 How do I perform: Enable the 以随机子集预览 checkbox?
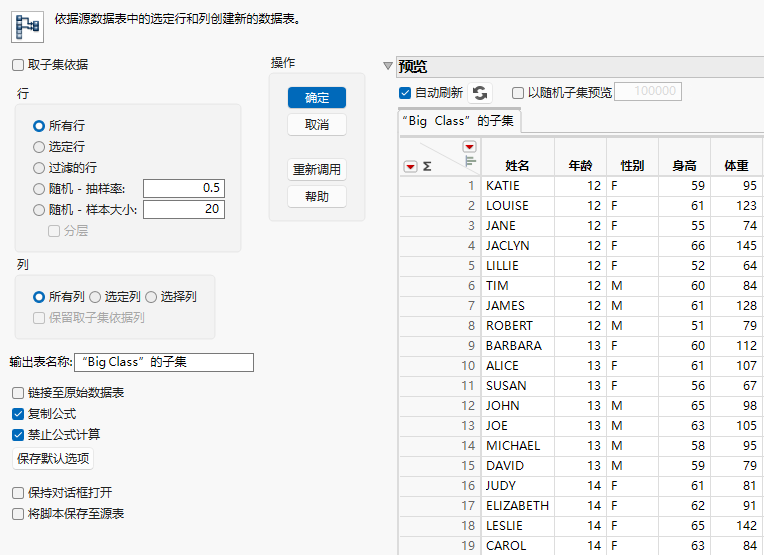tap(518, 93)
